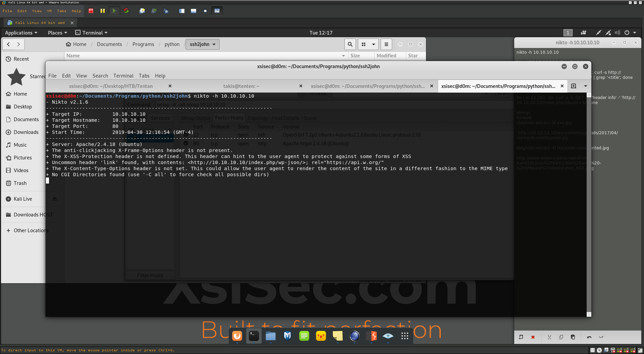This screenshot has height=354, width=644.
Task: Open the terminal Search menu
Action: (100, 76)
